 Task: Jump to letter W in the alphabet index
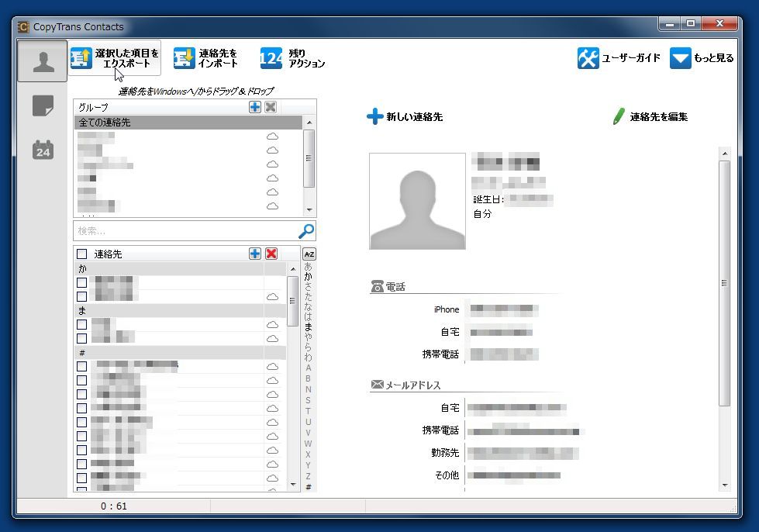(309, 444)
